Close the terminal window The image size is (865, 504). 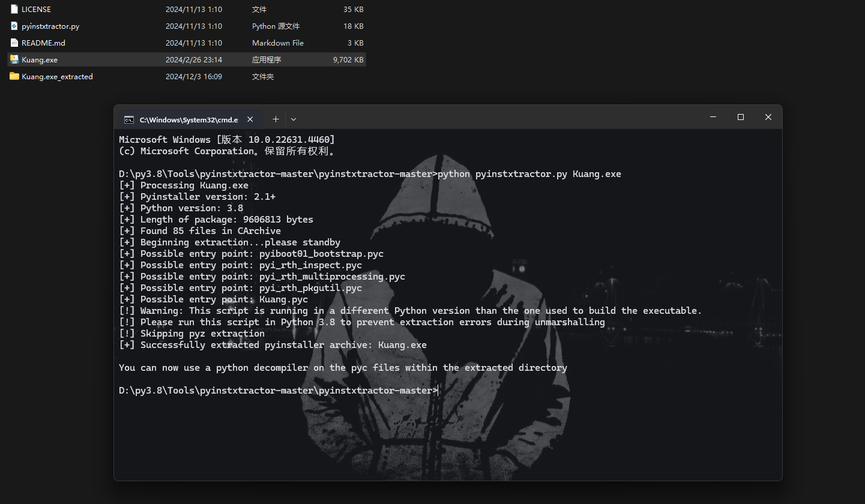[x=768, y=117]
